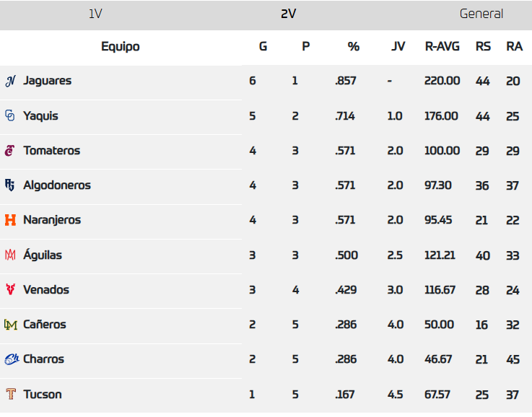Sort by the R-AVG column header
Viewport: 532px width, 417px height.
coord(442,47)
